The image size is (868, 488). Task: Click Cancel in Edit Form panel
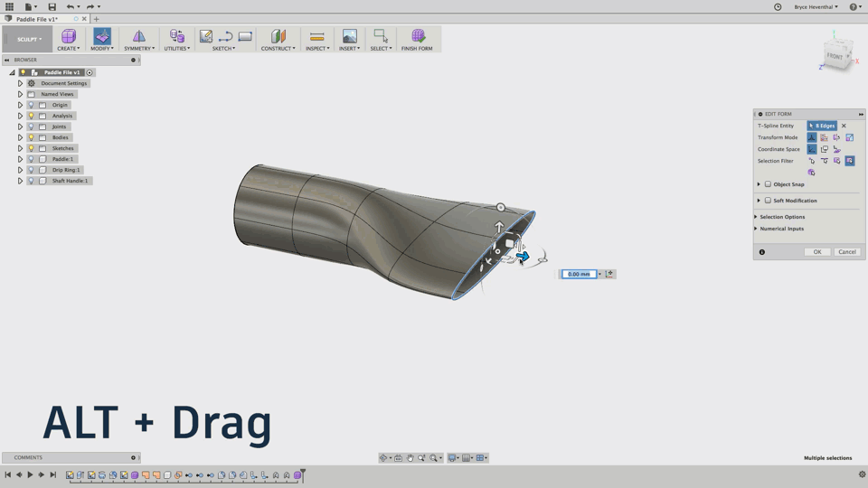(846, 252)
